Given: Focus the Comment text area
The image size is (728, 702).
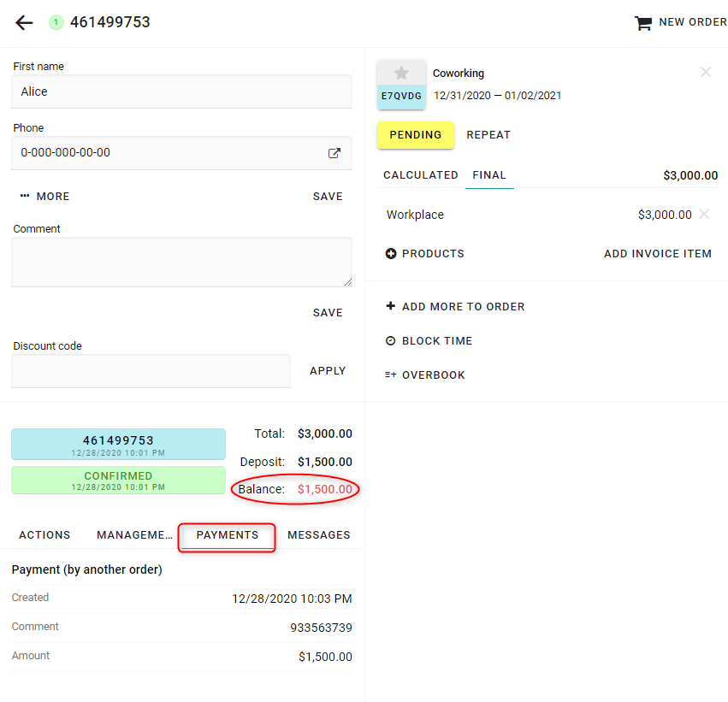Looking at the screenshot, I should pos(181,262).
